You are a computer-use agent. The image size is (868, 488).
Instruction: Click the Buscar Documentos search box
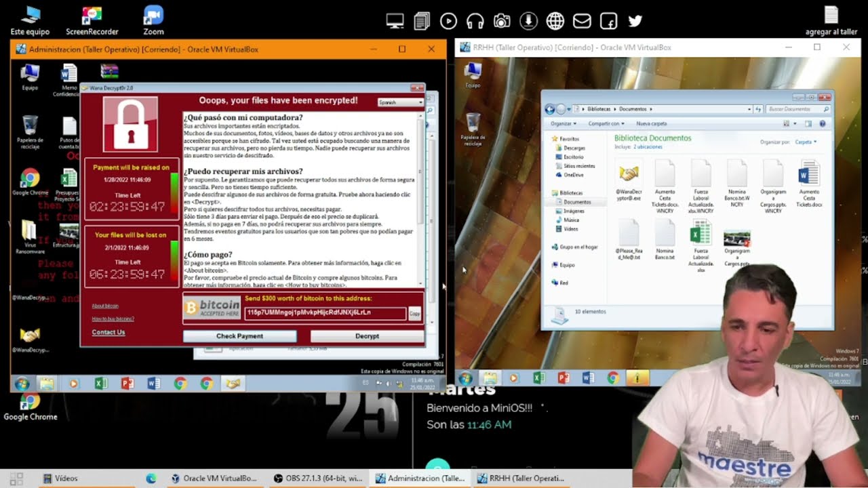tap(798, 109)
